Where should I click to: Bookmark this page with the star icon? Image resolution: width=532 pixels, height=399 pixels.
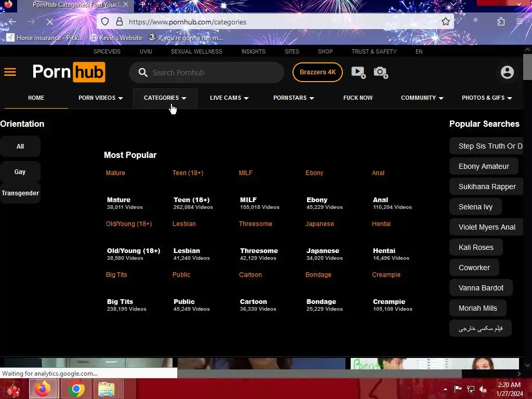[445, 22]
